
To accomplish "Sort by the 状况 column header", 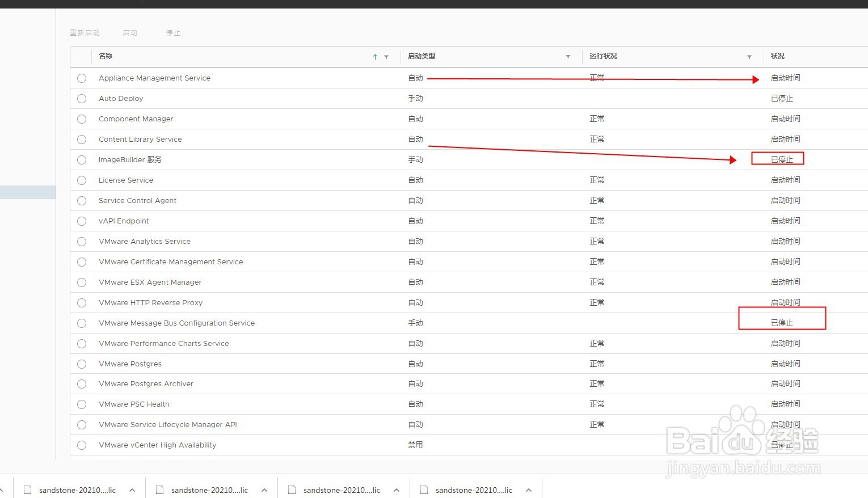I will (x=778, y=56).
